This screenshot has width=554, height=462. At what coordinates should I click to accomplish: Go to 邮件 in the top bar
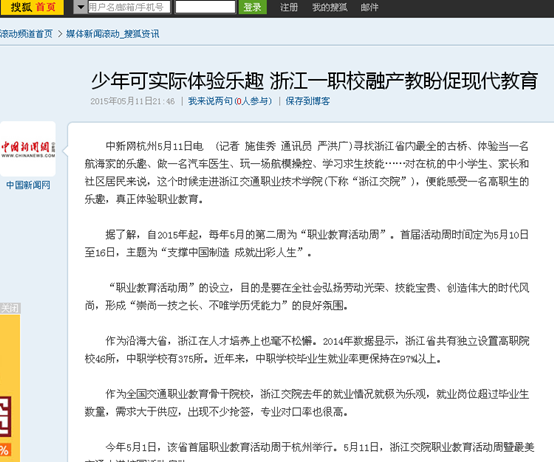[369, 7]
